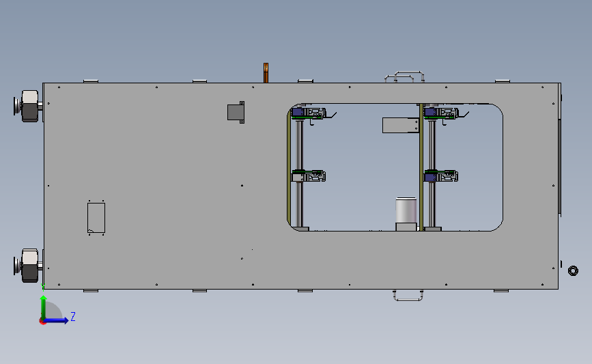Screen dimensions: 592x364
Task: Select the small ring outside right edge
Action: tap(573, 270)
